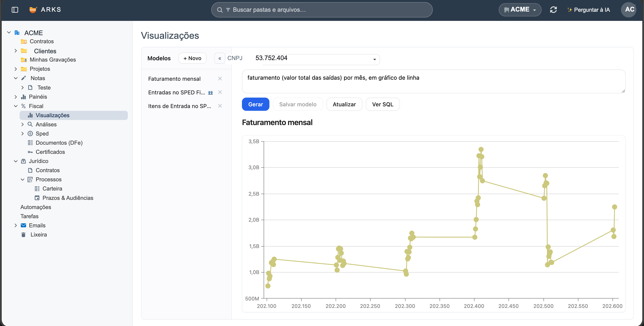Open the Visualizações sidebar item
Viewport: 644px width, 326px height.
click(x=73, y=115)
